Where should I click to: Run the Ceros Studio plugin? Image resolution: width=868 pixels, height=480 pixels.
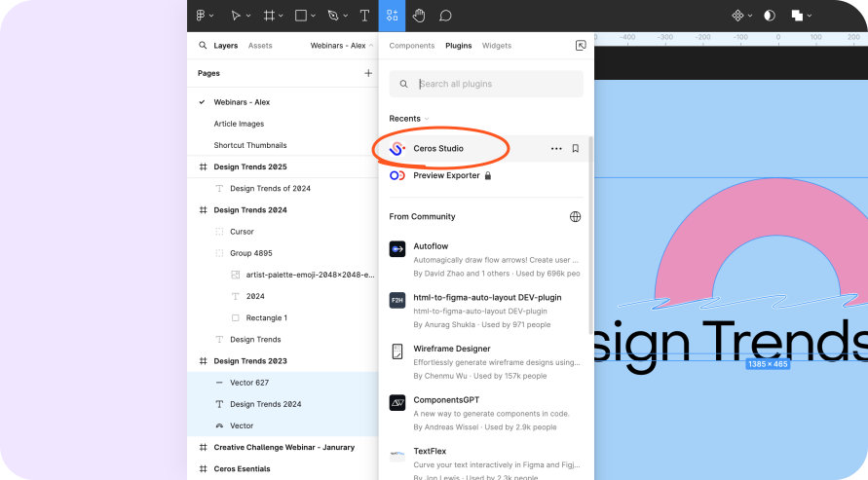coord(438,148)
